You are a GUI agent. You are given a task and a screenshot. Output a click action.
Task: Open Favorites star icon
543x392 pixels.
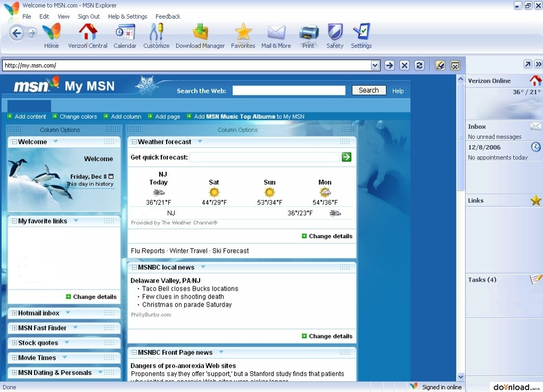pos(243,32)
